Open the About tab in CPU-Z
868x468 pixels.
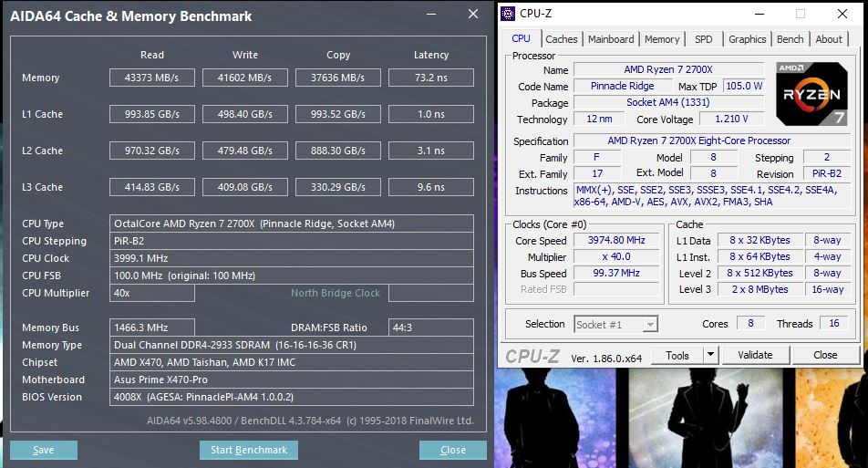[x=829, y=39]
